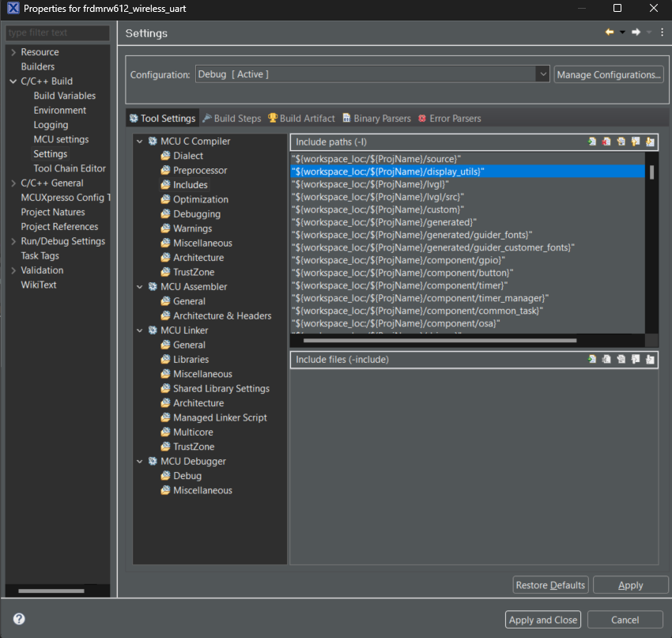Switch to the Build Steps tab
672x638 pixels.
231,119
